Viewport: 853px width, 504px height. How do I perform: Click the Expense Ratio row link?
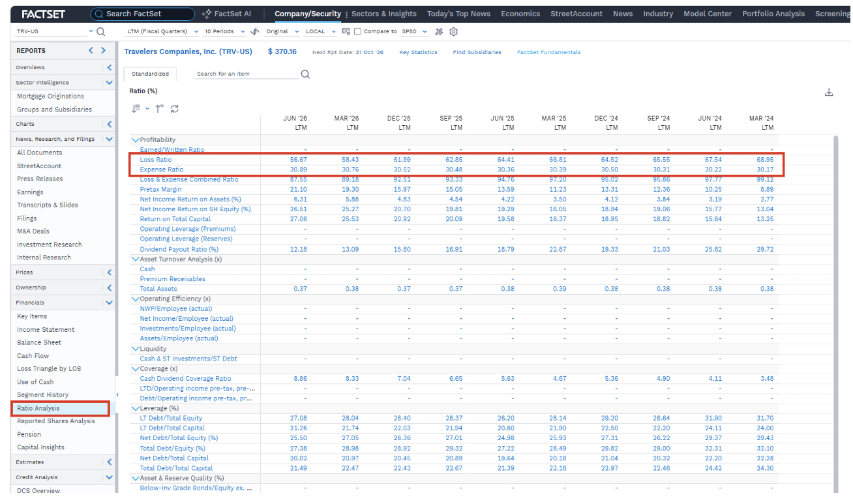[x=162, y=170]
